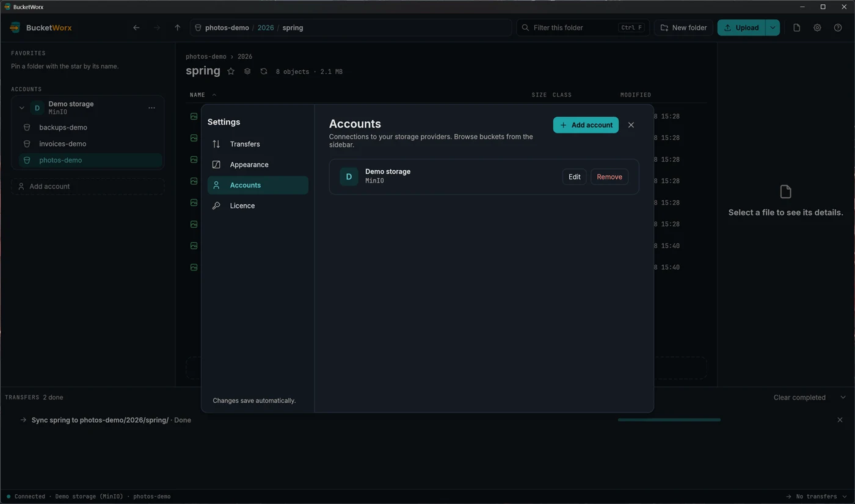Click the Sync spring transfer progress bar
The height and width of the screenshot is (504, 855).
pyautogui.click(x=669, y=420)
